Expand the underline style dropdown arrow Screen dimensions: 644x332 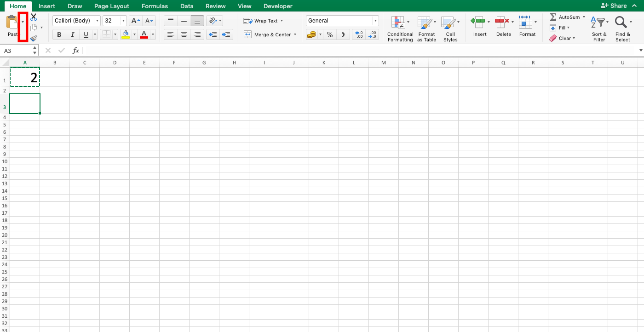click(x=95, y=34)
